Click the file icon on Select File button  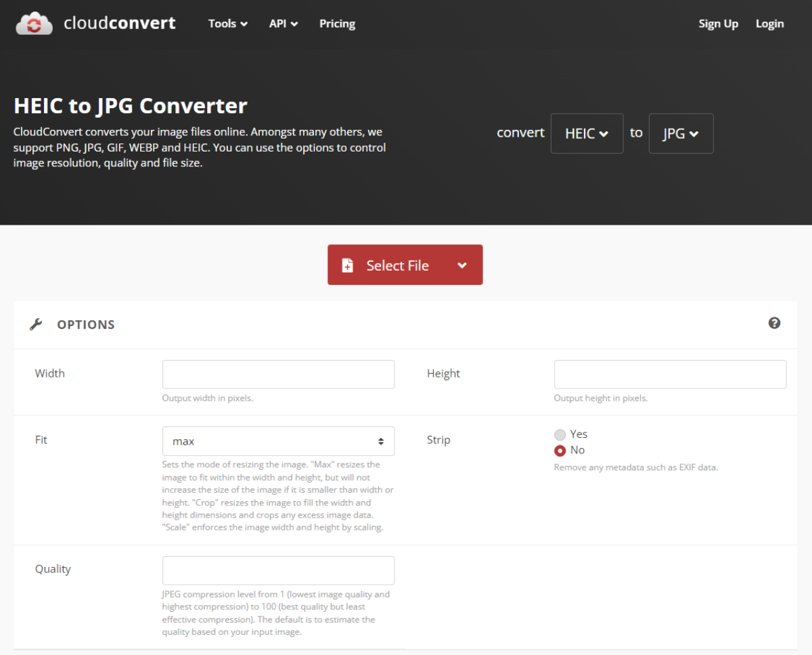coord(348,265)
